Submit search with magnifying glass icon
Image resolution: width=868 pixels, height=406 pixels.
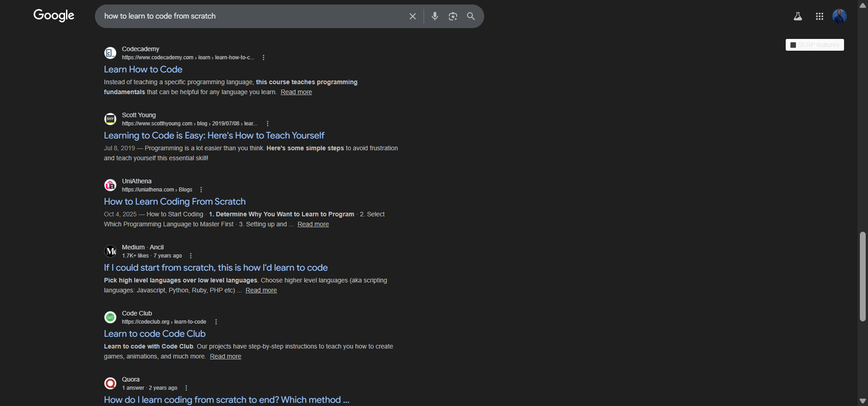pos(471,16)
